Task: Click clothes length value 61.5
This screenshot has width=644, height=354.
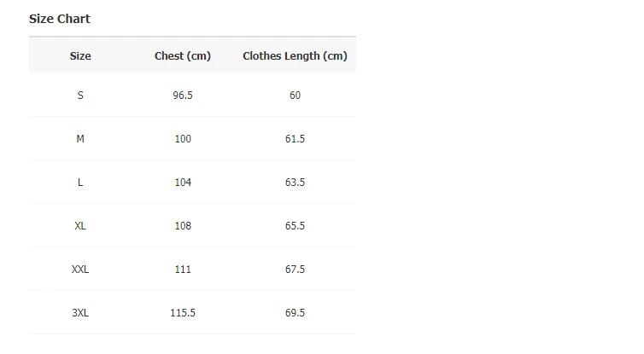Action: (x=295, y=139)
